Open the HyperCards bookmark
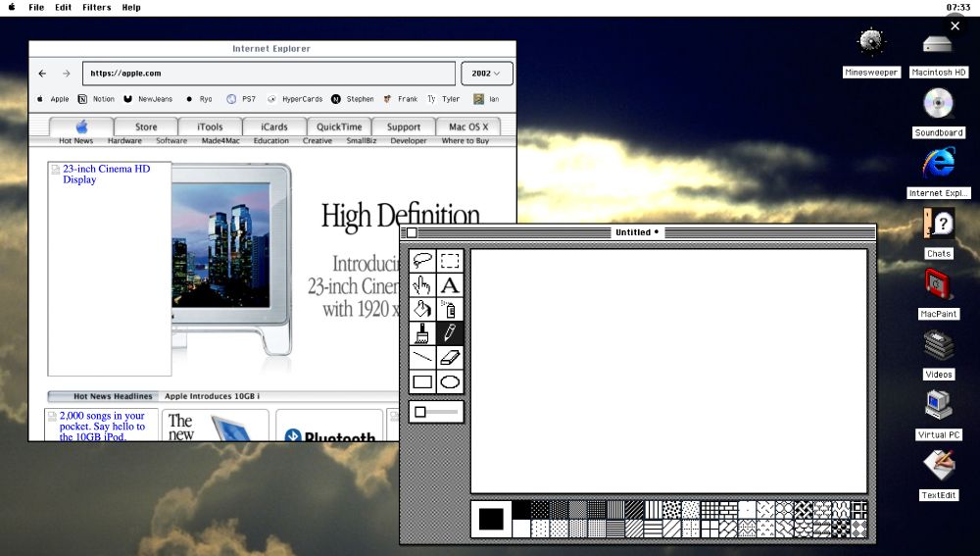Viewport: 980px width, 556px height. (295, 99)
